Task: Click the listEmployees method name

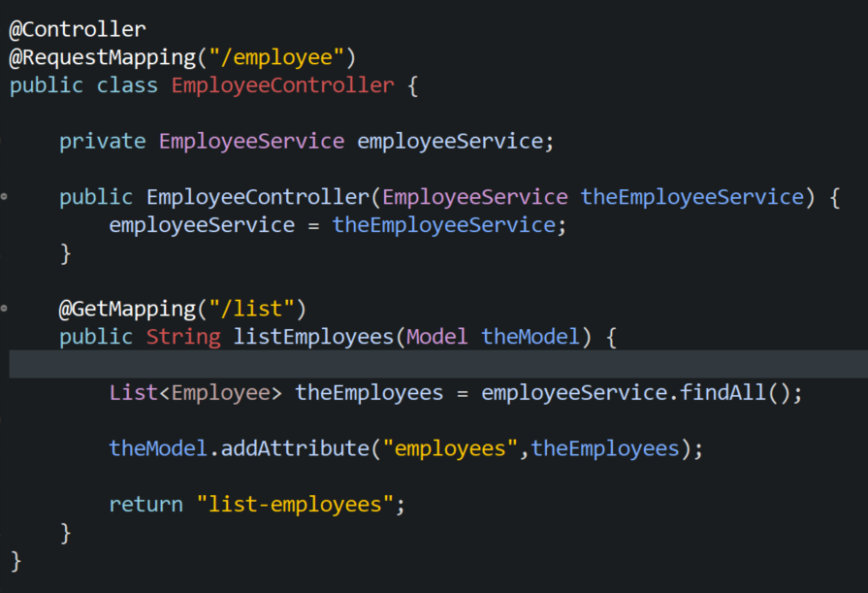Action: (x=313, y=337)
